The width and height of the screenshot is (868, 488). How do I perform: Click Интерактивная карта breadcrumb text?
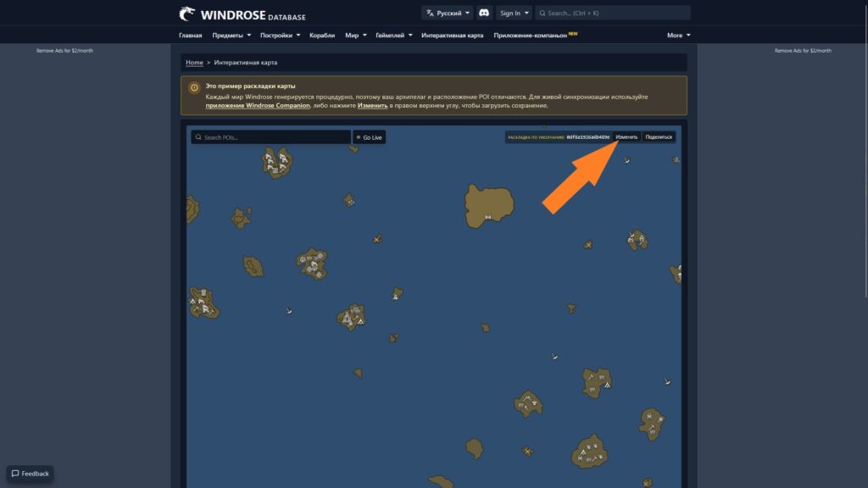pyautogui.click(x=246, y=63)
